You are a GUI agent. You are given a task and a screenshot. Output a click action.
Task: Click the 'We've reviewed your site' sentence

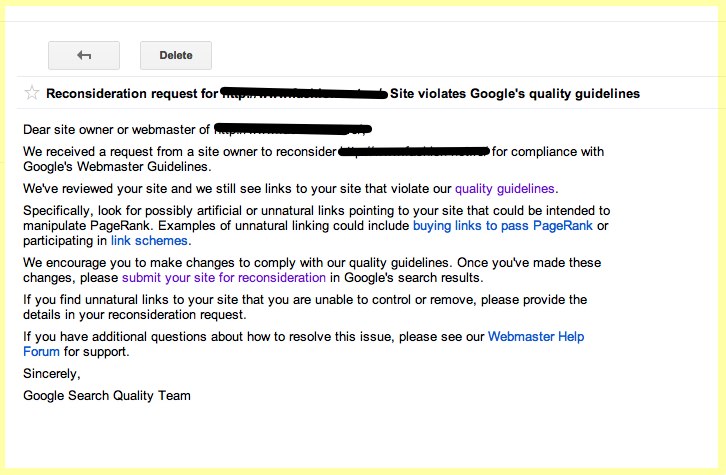[x=237, y=188]
